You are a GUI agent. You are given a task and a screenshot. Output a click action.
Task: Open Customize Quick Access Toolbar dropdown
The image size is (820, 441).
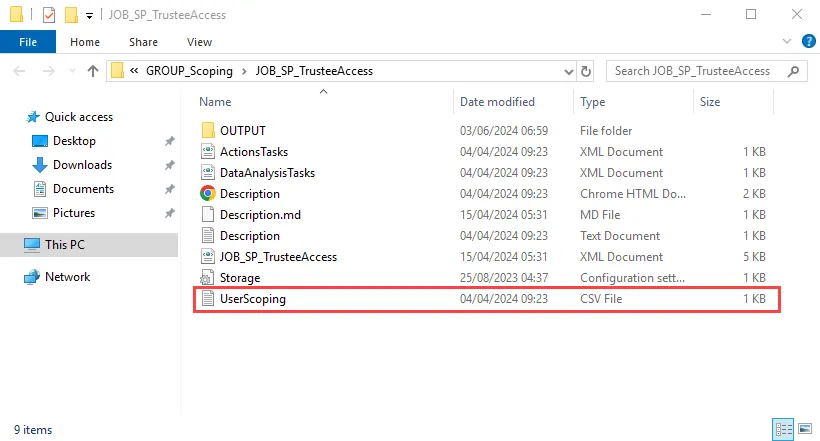point(89,16)
